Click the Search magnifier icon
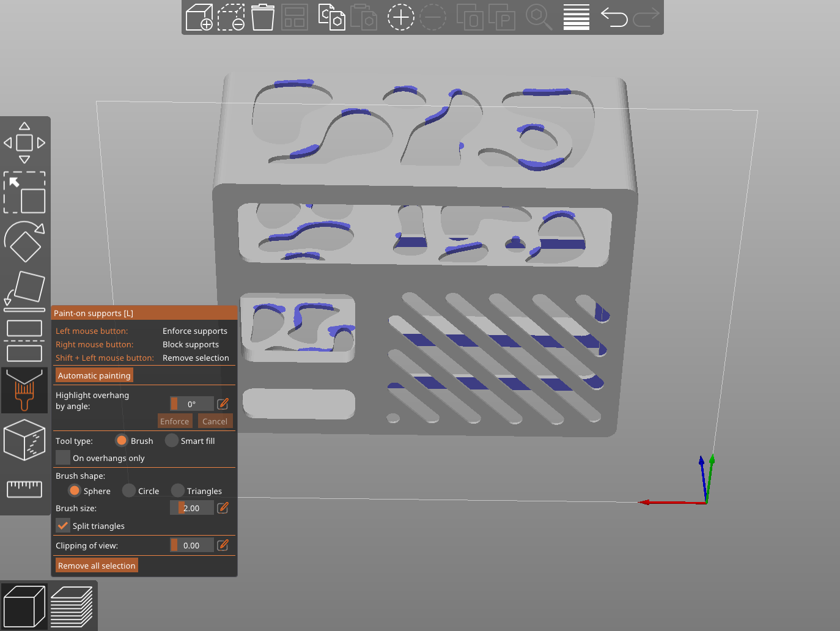 click(x=539, y=17)
